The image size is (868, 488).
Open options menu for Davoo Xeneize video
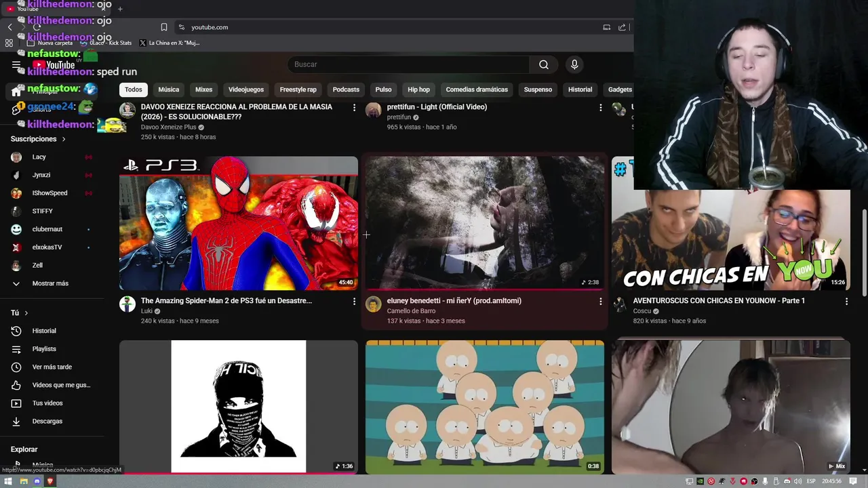tap(354, 107)
